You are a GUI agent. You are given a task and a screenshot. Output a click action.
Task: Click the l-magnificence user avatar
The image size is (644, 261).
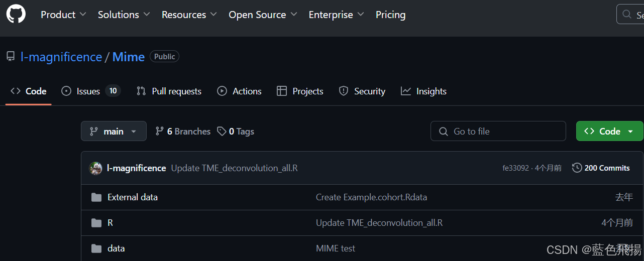(96, 168)
